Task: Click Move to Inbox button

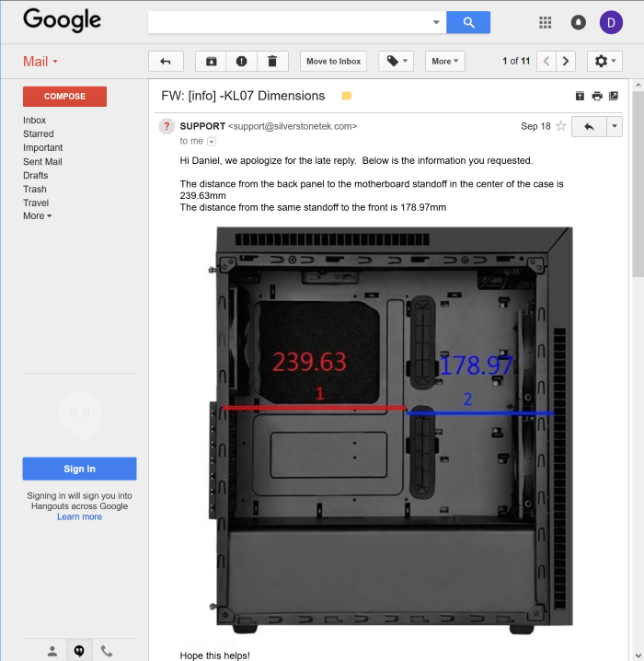Action: pyautogui.click(x=333, y=62)
